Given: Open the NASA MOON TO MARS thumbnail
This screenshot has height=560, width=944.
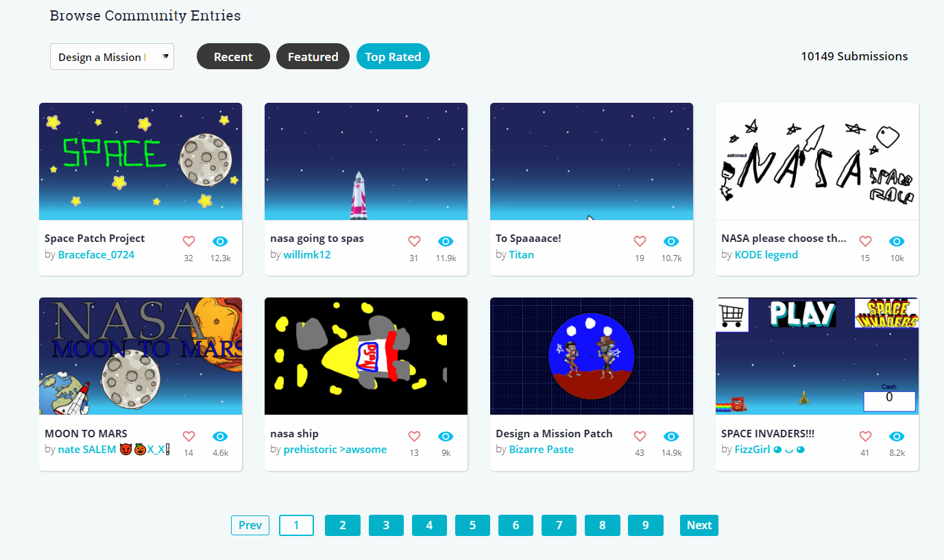Looking at the screenshot, I should (141, 356).
